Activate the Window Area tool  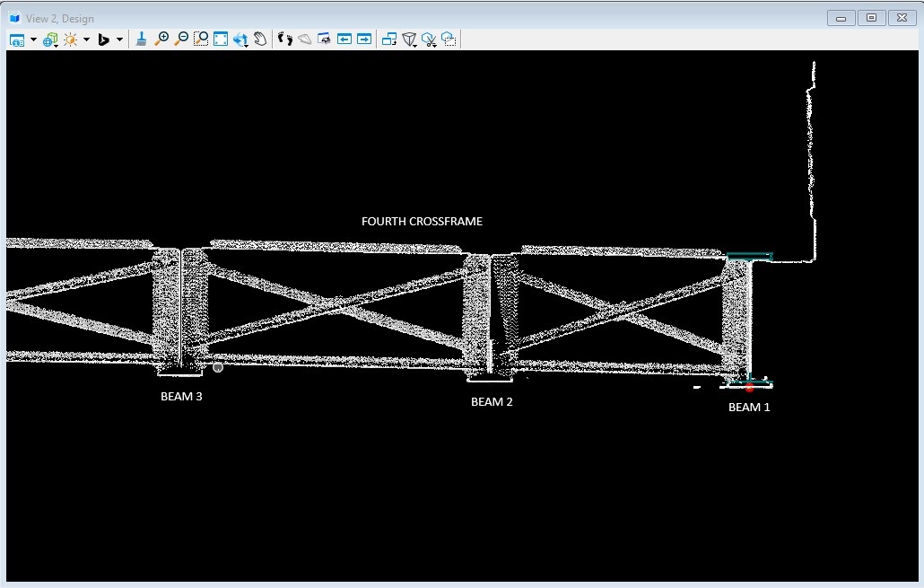pyautogui.click(x=201, y=39)
